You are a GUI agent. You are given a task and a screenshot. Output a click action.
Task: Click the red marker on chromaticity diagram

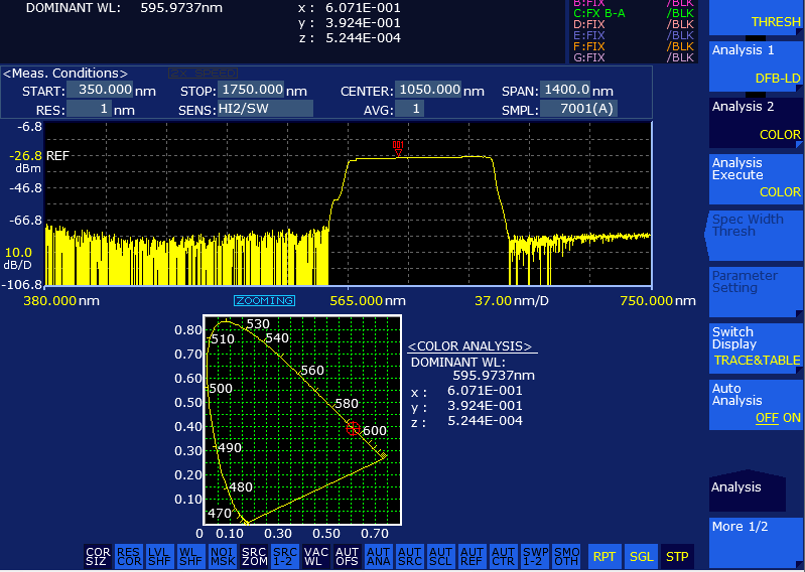[353, 428]
